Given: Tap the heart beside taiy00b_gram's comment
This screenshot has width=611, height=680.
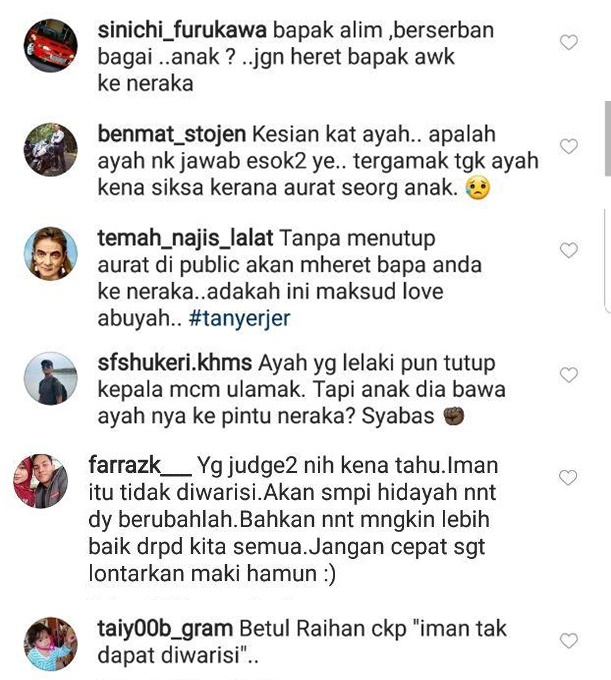Looking at the screenshot, I should pos(569,641).
